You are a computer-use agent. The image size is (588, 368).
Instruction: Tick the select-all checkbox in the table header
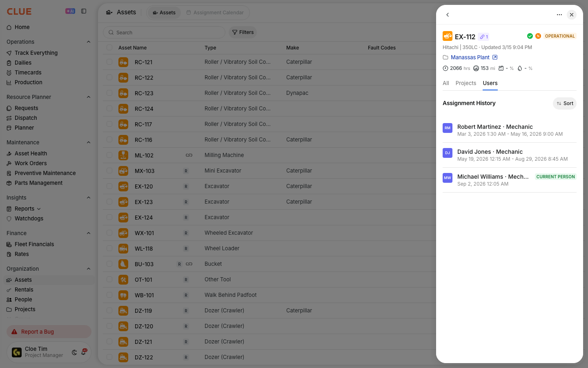109,47
